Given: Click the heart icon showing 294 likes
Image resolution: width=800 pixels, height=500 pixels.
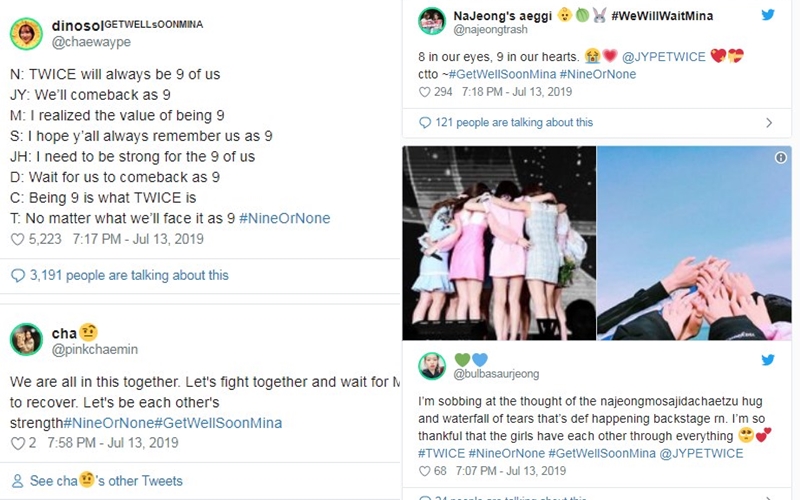Looking at the screenshot, I should 425,92.
